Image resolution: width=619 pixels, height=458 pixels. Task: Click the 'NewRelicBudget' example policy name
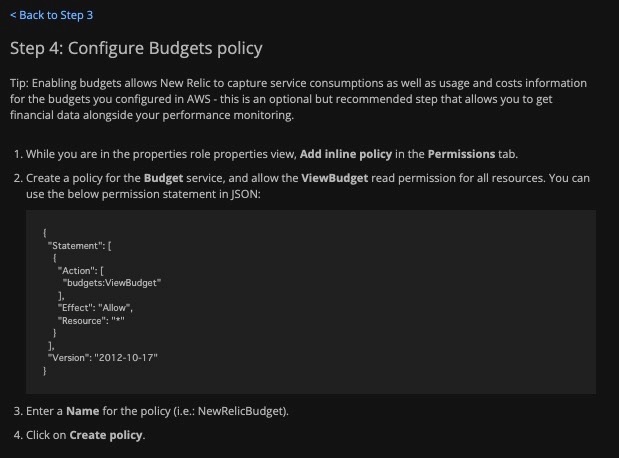[x=241, y=411]
